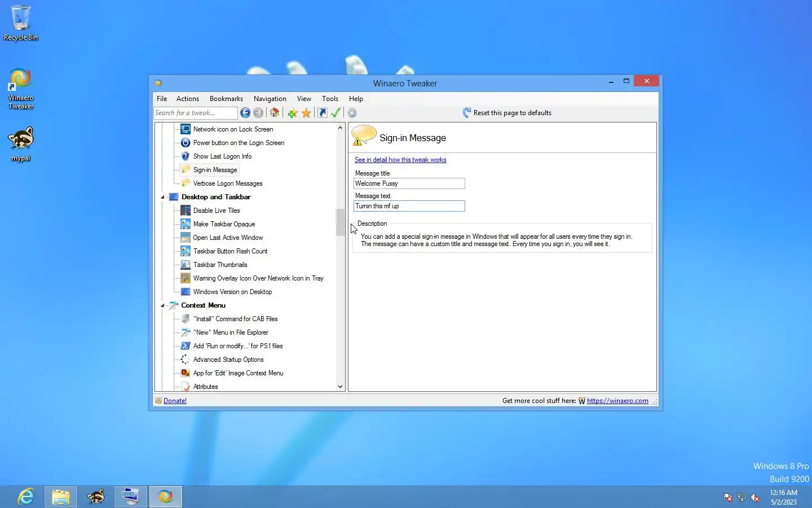Click the raccoon mypal taskbar icon
This screenshot has width=812, height=508.
[96, 497]
